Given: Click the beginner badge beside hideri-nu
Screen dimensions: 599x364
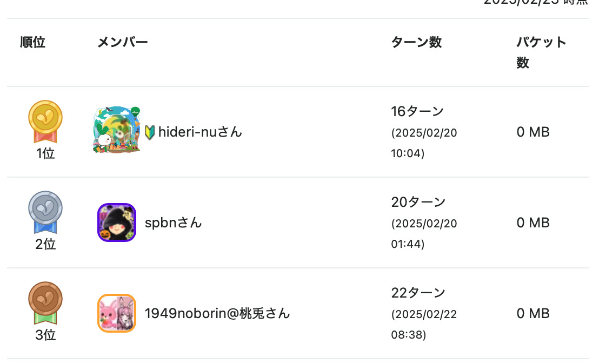Looking at the screenshot, I should [x=150, y=132].
